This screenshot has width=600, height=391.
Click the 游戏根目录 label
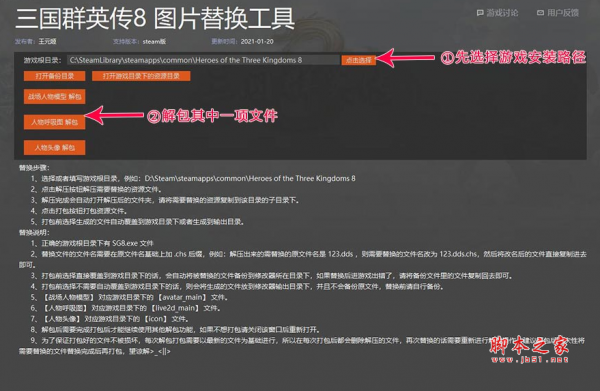pyautogui.click(x=42, y=60)
